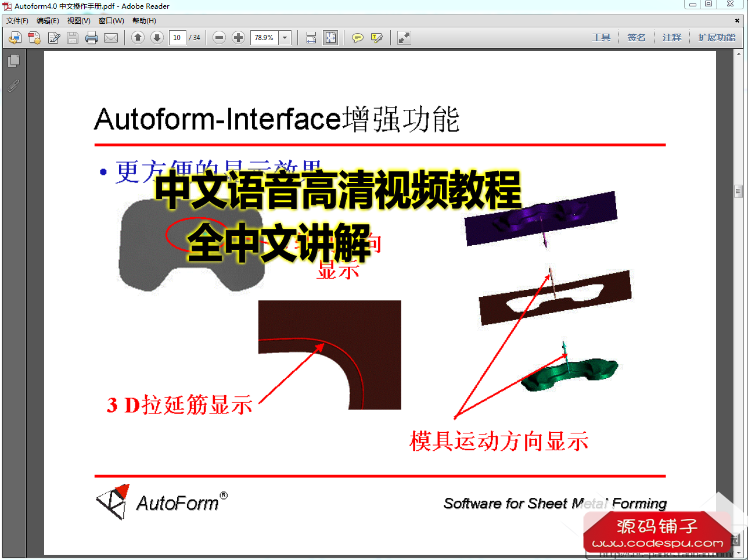Open the 工具 pane
Screen dimensions: 748x560
pyautogui.click(x=601, y=38)
